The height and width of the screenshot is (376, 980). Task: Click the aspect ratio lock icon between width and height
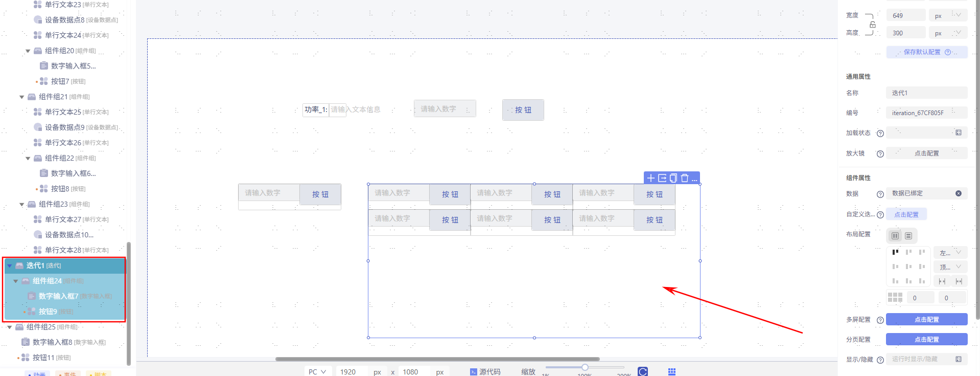pyautogui.click(x=872, y=25)
